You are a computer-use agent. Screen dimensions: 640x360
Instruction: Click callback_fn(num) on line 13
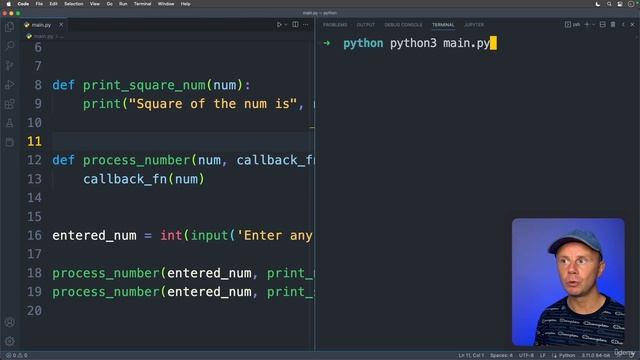(x=144, y=179)
